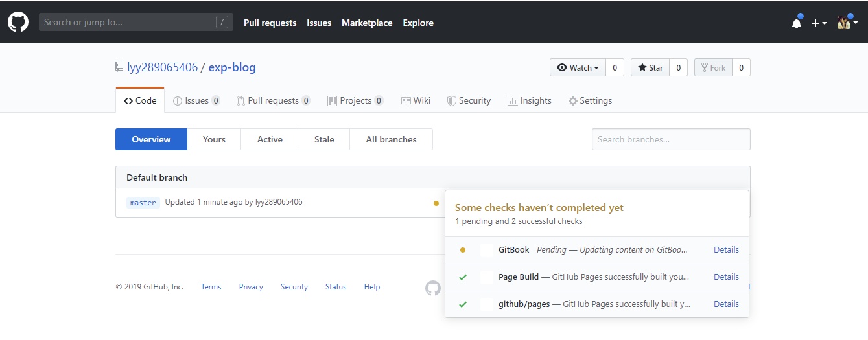
Task: Click the yellow pending status dot by master
Action: pyautogui.click(x=436, y=203)
